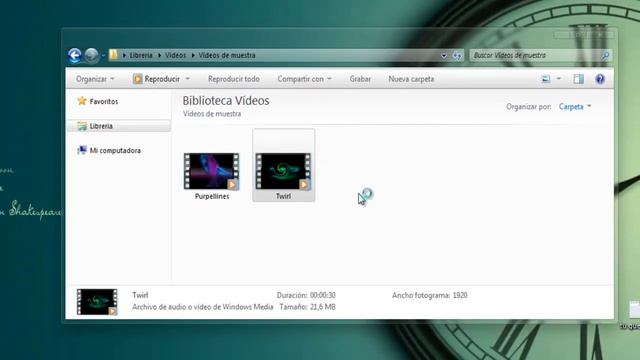Click Ancho fotograma value 1920
Viewport: 640px width, 360px height.
460,295
